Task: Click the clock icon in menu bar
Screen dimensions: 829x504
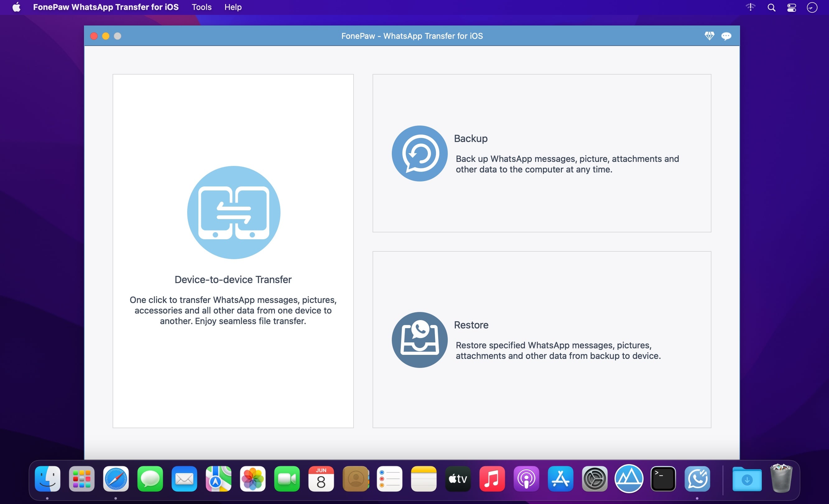Action: (812, 7)
